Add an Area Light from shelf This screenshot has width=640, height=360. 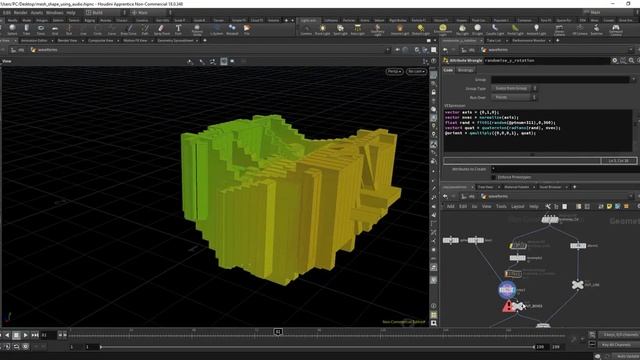click(x=358, y=29)
